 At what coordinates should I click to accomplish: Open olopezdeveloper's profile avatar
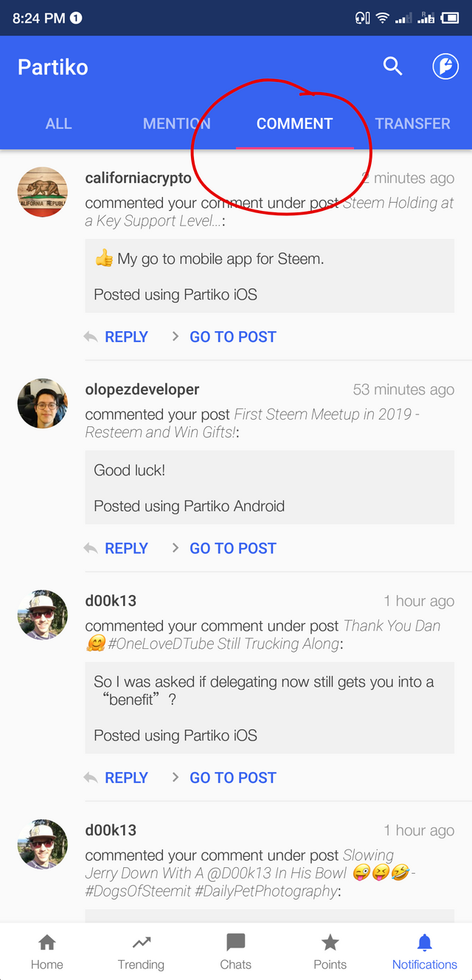(x=43, y=403)
